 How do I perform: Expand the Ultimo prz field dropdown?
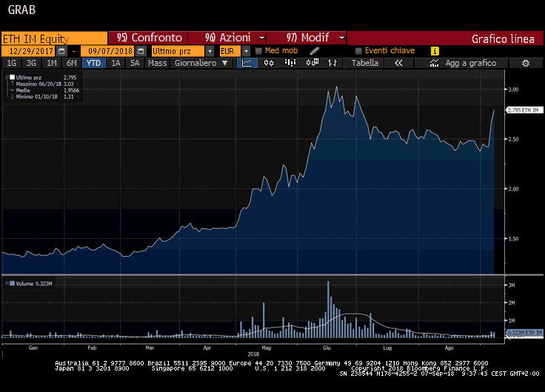pos(210,51)
